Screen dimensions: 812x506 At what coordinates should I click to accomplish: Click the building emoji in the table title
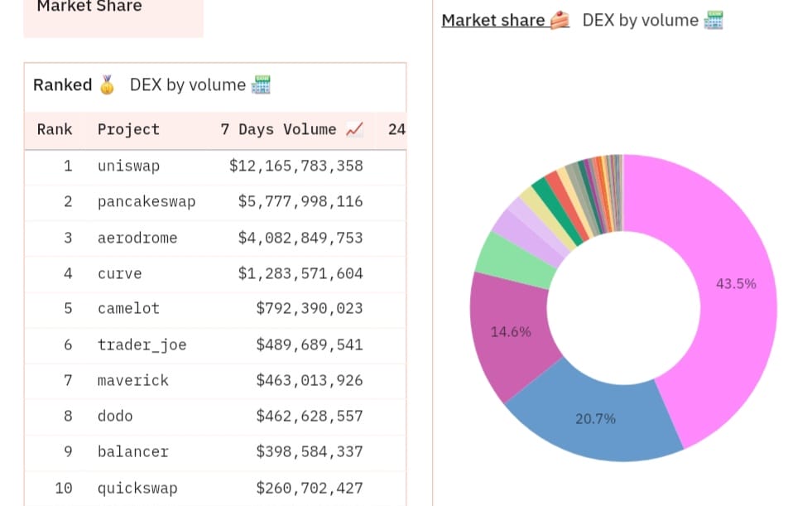pyautogui.click(x=262, y=85)
